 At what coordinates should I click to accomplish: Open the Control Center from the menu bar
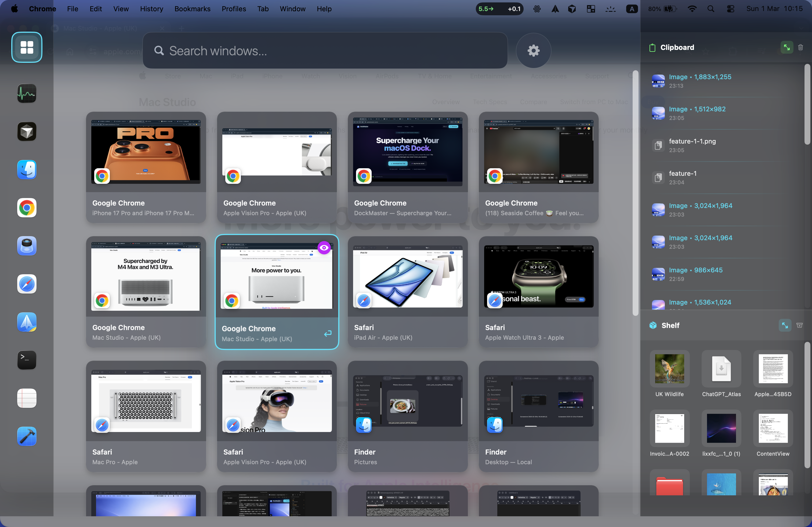coord(730,9)
